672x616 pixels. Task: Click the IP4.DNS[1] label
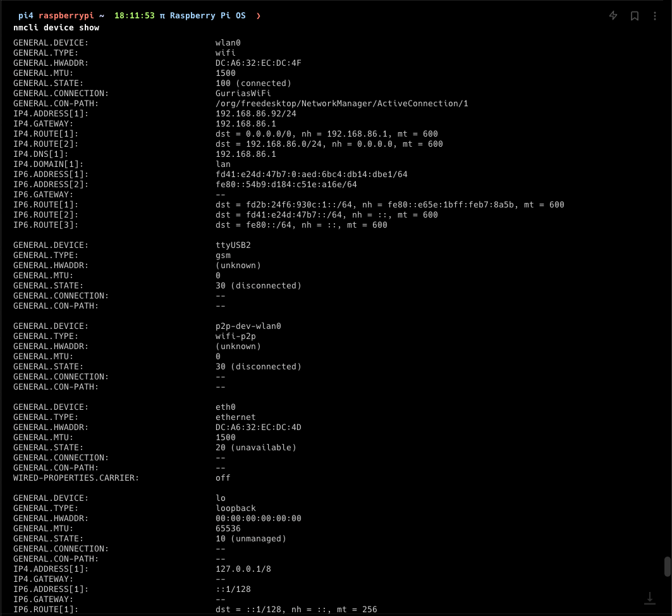click(40, 154)
